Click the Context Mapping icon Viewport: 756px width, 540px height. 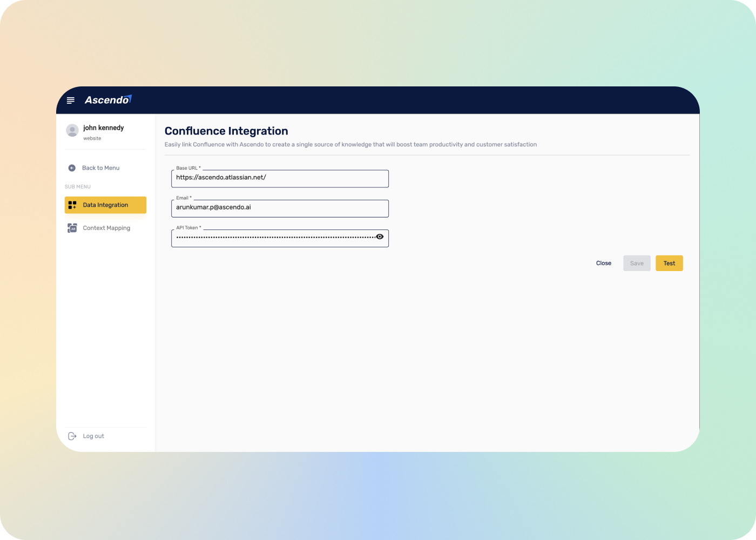coord(72,228)
